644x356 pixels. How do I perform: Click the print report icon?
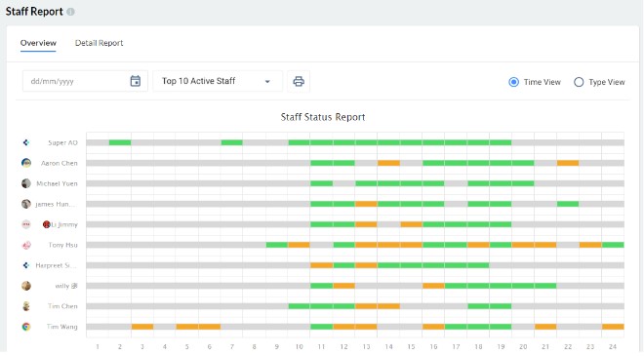click(x=299, y=81)
